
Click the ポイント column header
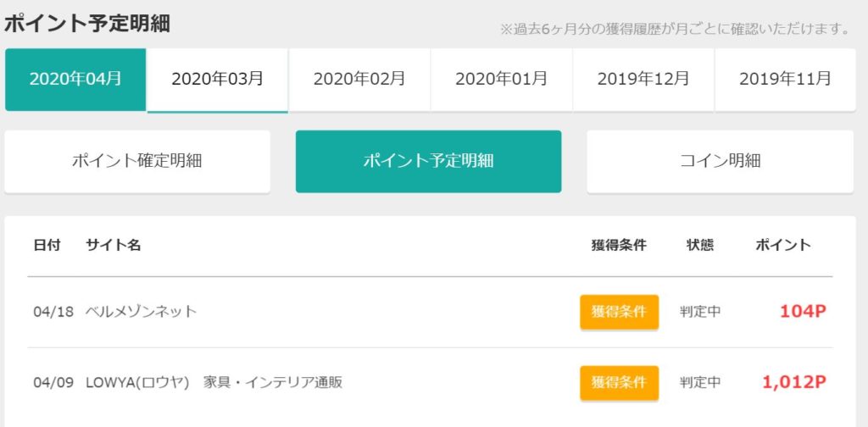(x=783, y=245)
